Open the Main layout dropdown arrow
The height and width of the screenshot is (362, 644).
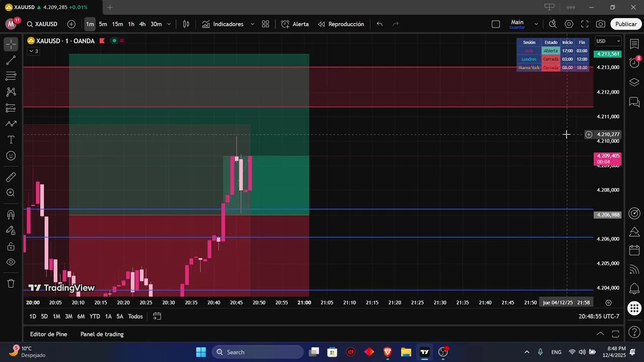pos(536,24)
